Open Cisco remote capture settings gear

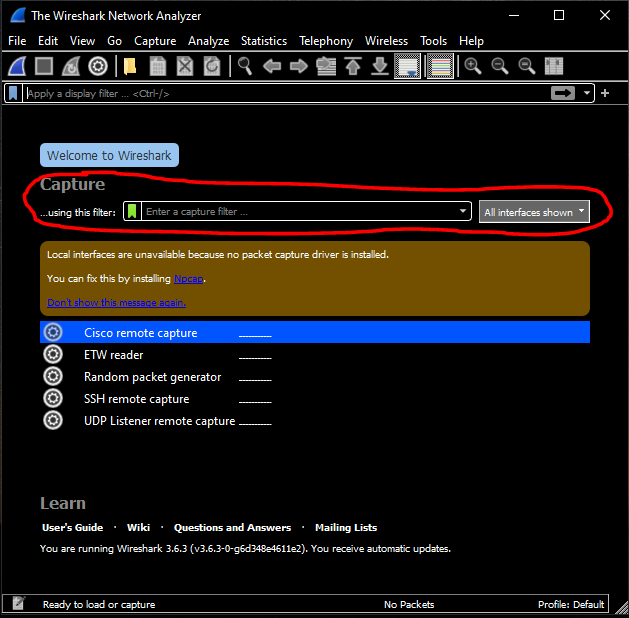pos(53,332)
